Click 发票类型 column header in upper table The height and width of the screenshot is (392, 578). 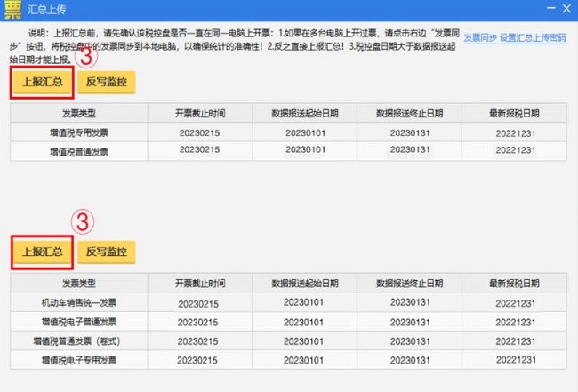79,113
